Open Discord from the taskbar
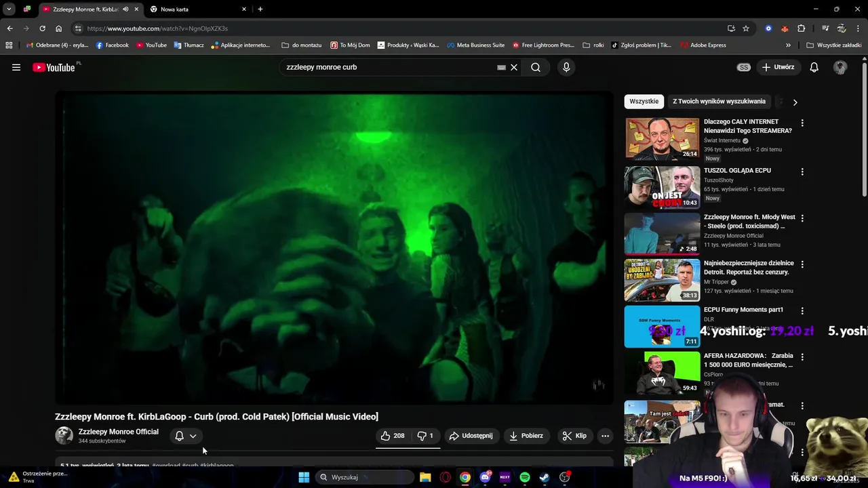The height and width of the screenshot is (488, 868). (485, 477)
